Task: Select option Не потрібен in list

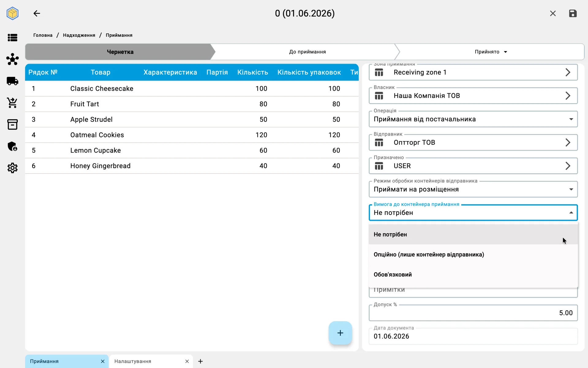Action: coord(473,234)
